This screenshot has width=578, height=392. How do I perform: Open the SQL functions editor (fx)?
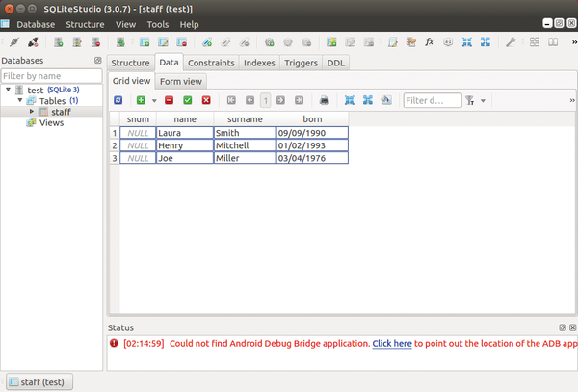429,42
